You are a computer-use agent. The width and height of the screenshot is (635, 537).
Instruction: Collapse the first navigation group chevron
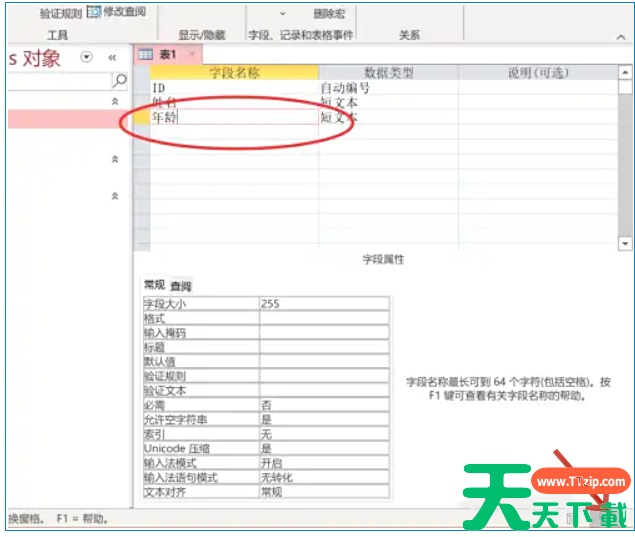pyautogui.click(x=115, y=101)
